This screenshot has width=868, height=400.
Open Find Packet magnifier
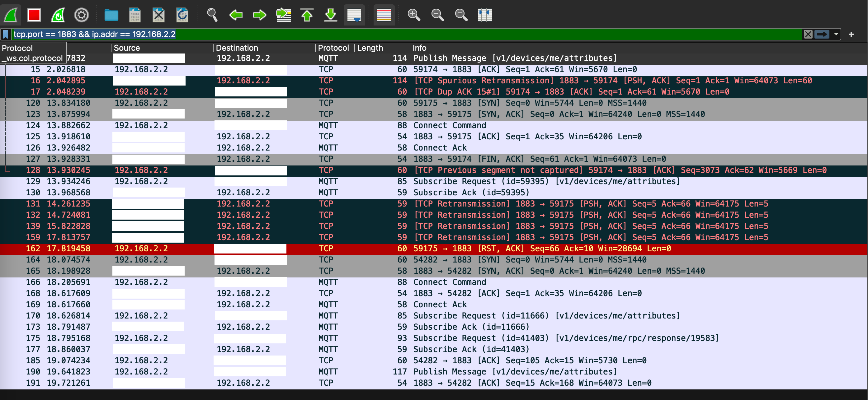(212, 15)
